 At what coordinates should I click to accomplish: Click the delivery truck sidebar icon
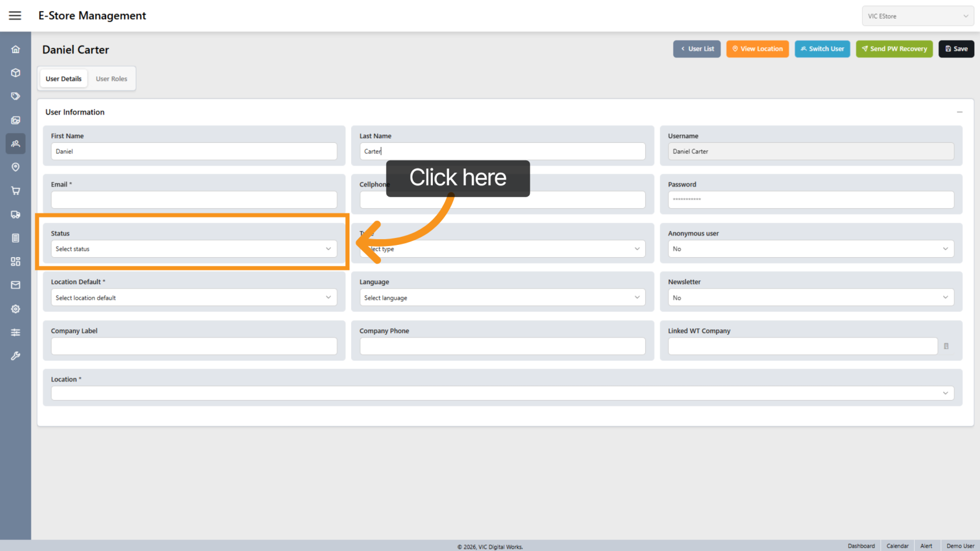[16, 215]
